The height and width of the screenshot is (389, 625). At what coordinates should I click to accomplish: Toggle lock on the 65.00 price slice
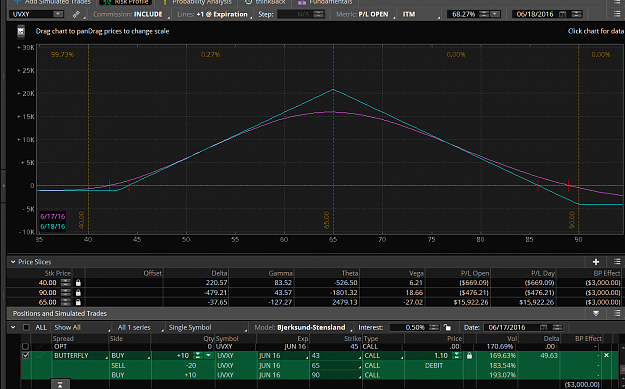pos(78,302)
